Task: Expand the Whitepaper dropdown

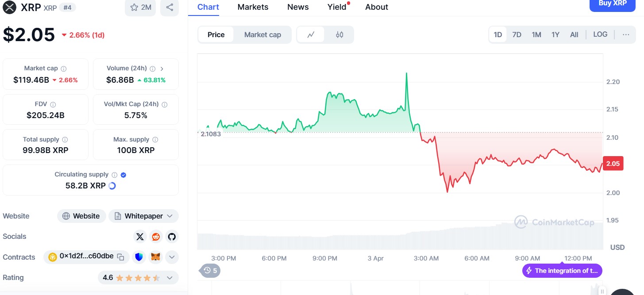Action: coord(143,216)
